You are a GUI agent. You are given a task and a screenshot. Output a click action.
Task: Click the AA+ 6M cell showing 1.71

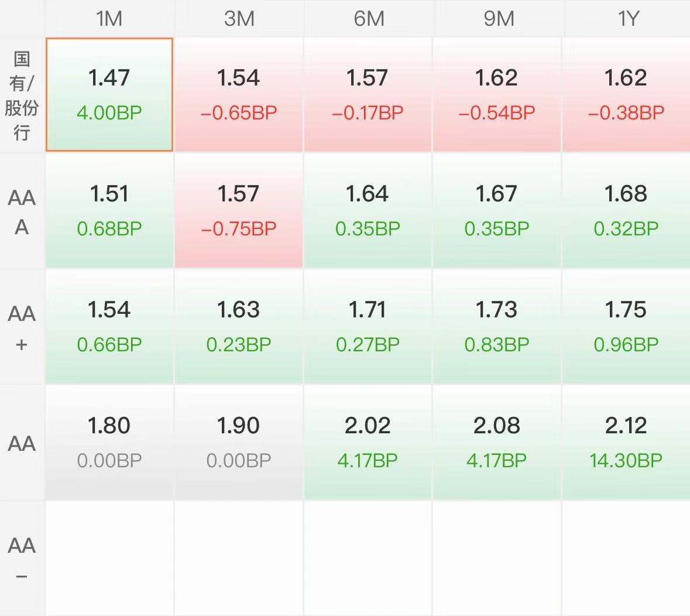coord(368,327)
